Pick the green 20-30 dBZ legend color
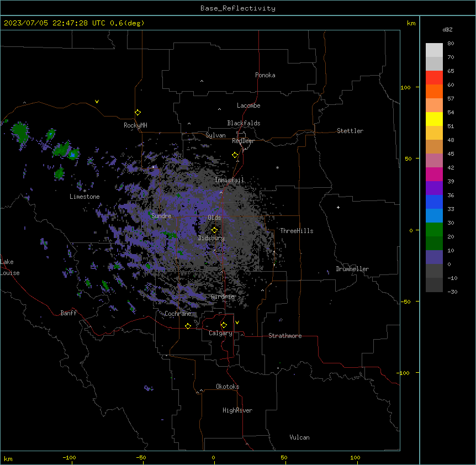The image size is (476, 465). 434,230
